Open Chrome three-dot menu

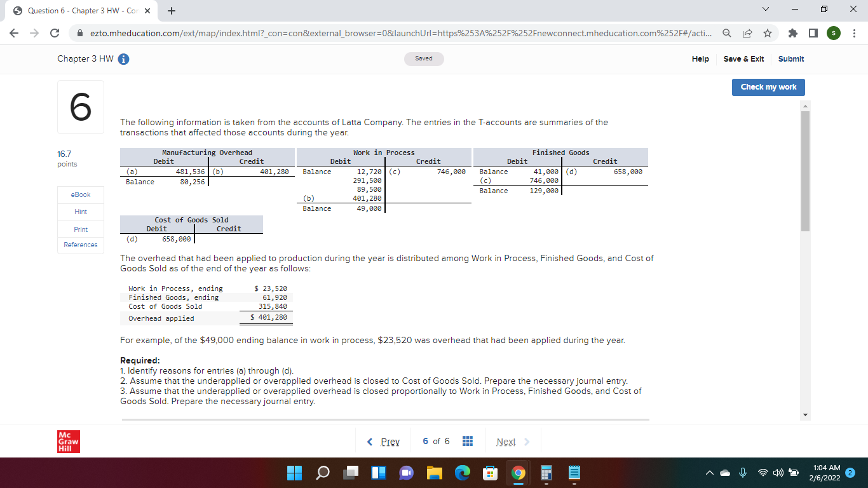coord(855,32)
